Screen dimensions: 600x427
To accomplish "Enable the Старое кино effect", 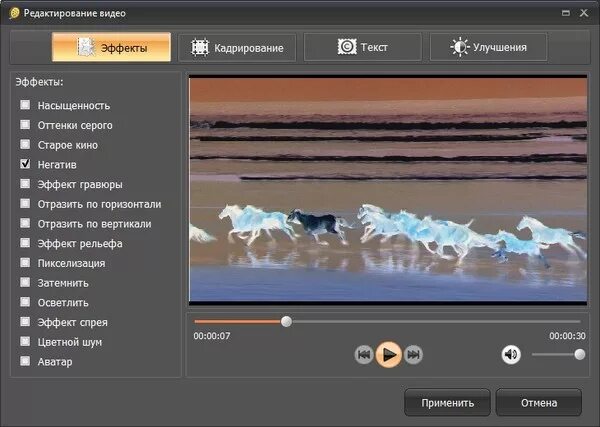I will 25,144.
